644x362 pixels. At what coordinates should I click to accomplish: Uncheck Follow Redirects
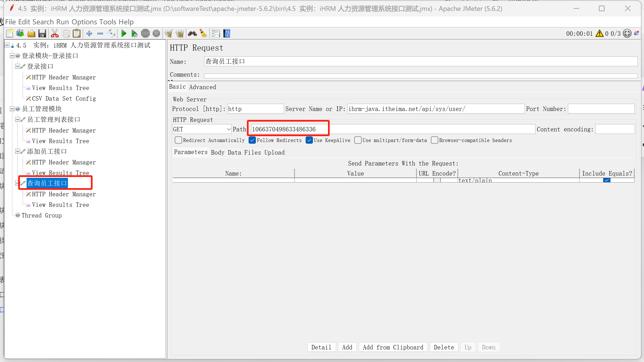[x=252, y=140]
